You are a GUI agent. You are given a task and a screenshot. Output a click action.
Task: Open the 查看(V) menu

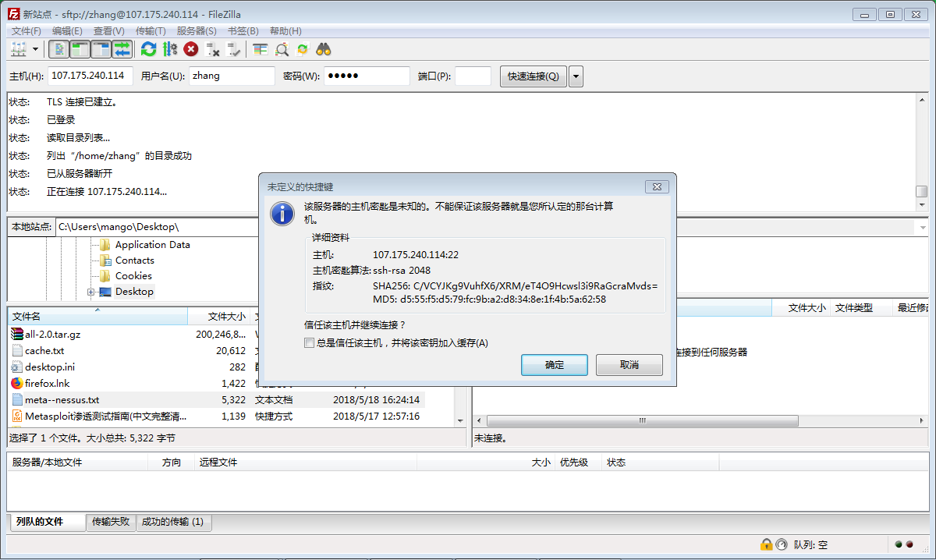[x=109, y=30]
